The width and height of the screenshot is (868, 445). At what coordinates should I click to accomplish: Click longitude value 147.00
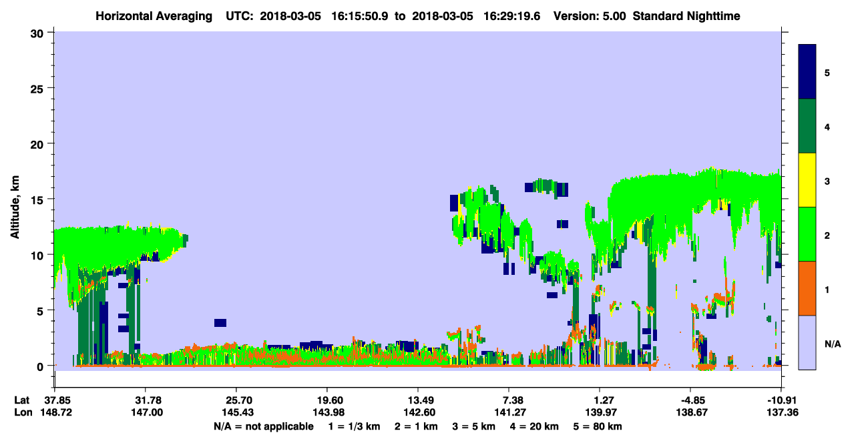tap(146, 413)
